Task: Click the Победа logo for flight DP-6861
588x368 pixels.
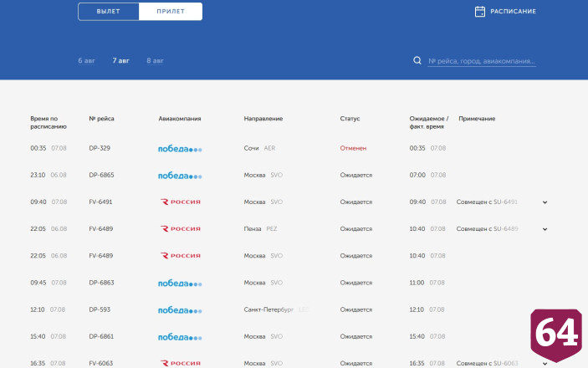Action: [x=180, y=337]
